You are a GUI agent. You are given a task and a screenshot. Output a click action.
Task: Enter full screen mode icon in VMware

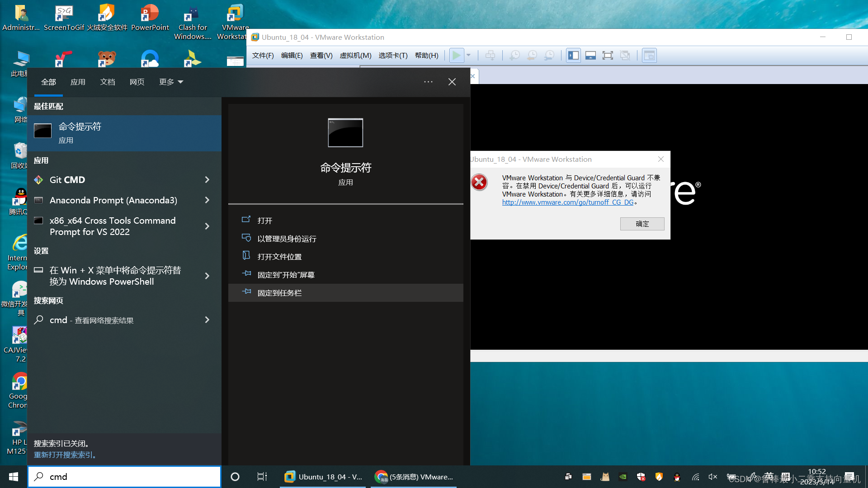tap(608, 56)
